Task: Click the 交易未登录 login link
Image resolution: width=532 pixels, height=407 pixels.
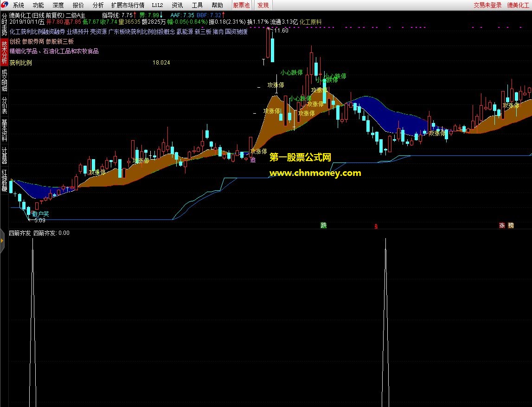Action: click(x=487, y=5)
